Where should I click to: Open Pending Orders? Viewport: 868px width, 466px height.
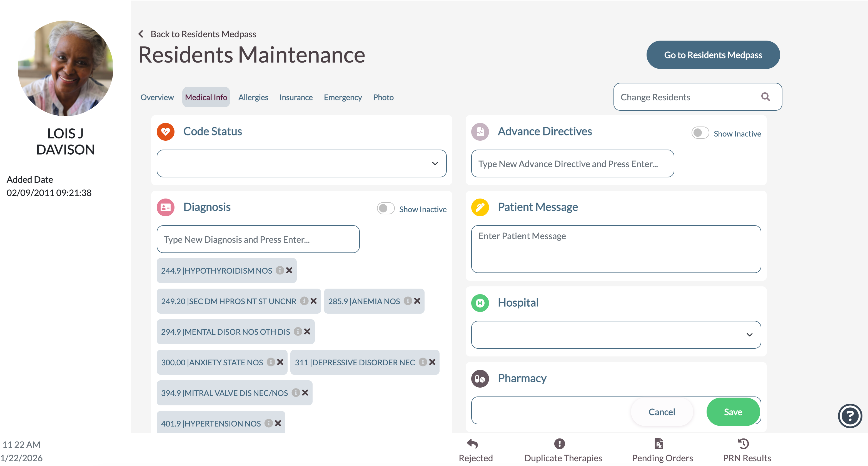(659, 444)
